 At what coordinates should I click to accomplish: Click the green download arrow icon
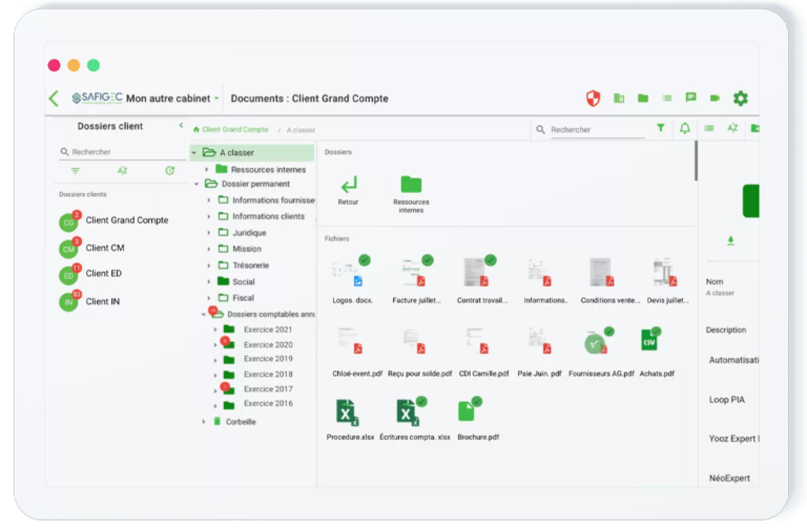click(x=731, y=241)
